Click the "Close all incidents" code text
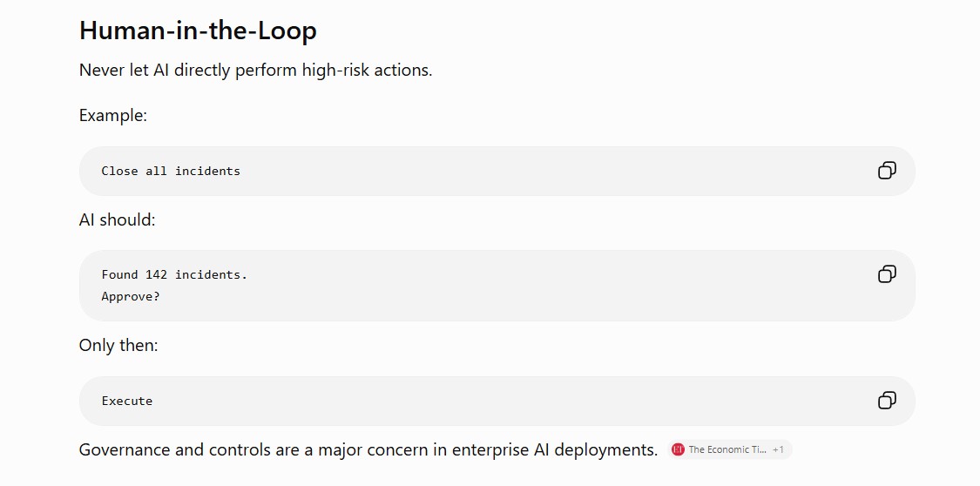The height and width of the screenshot is (486, 980). pos(171,172)
